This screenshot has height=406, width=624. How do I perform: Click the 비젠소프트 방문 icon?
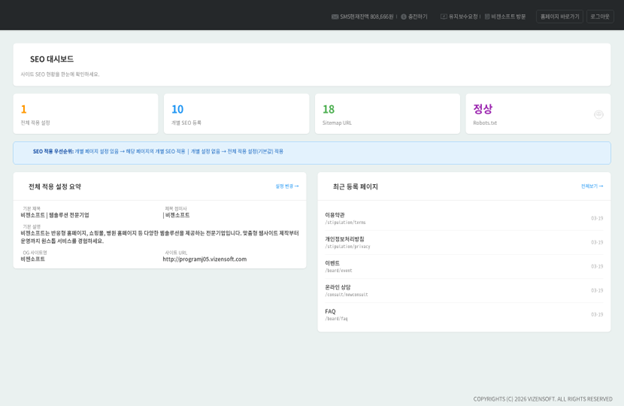click(487, 17)
